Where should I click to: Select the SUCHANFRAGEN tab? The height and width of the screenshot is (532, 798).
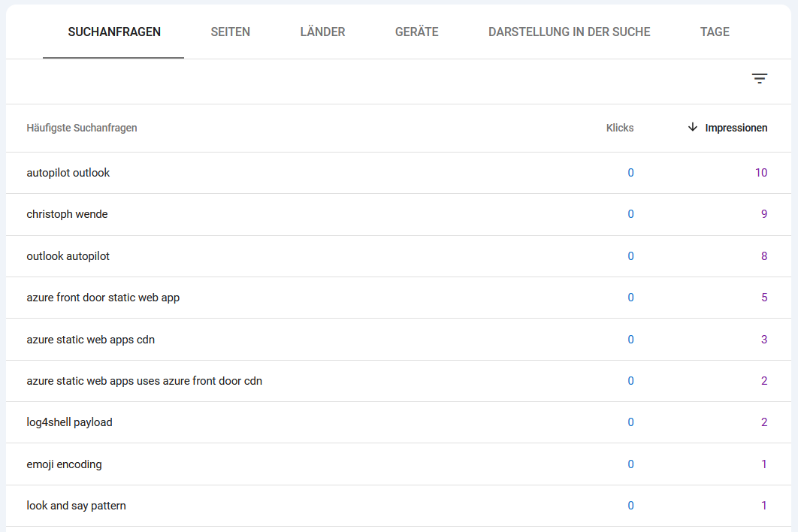pos(113,32)
